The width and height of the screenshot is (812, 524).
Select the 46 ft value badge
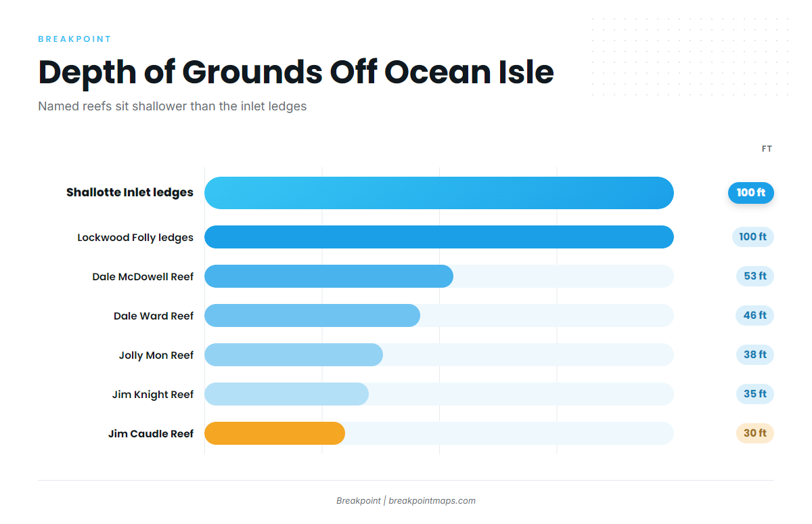(755, 315)
